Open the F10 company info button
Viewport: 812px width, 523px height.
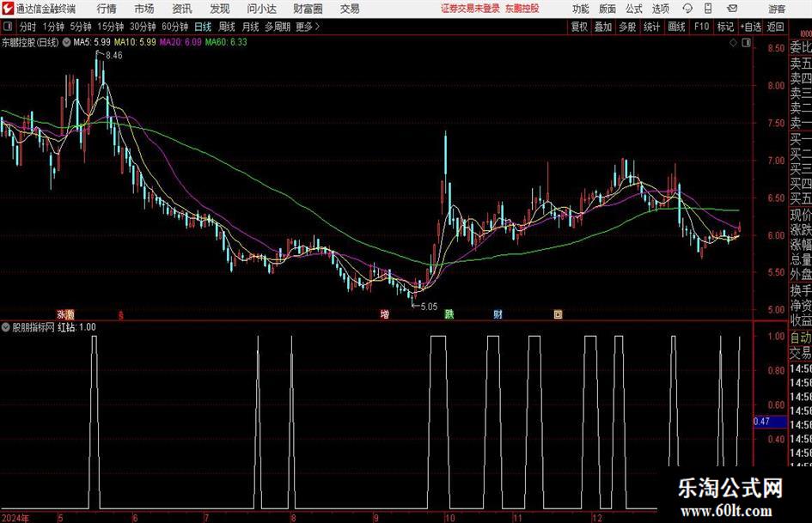pos(701,27)
